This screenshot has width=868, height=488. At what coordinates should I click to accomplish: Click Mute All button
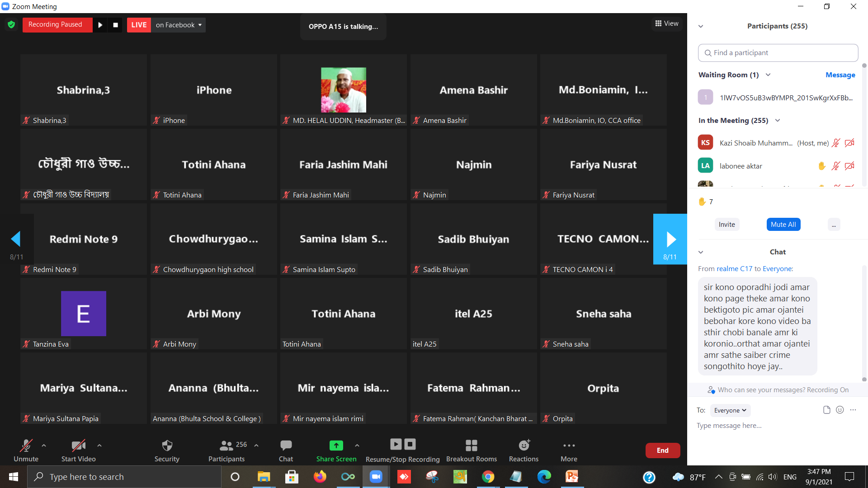[783, 225]
